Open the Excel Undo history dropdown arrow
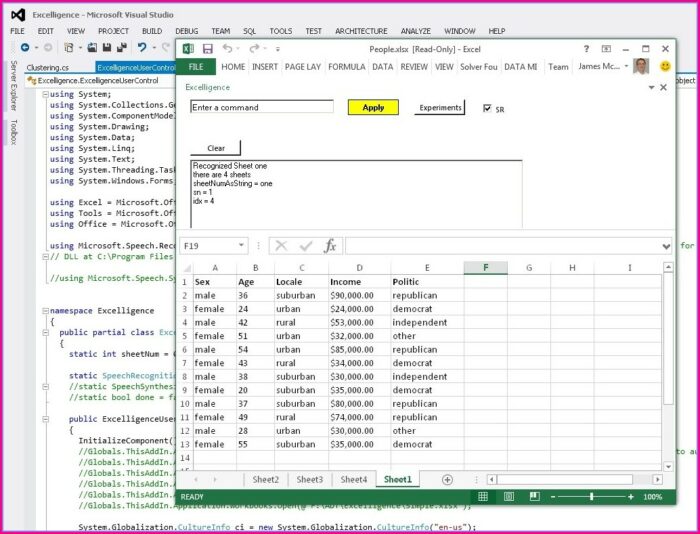This screenshot has width=700, height=534. click(238, 49)
